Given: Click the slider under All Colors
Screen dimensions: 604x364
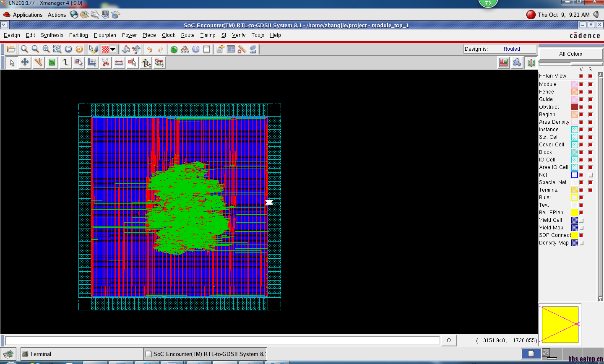Looking at the screenshot, I should (x=570, y=64).
